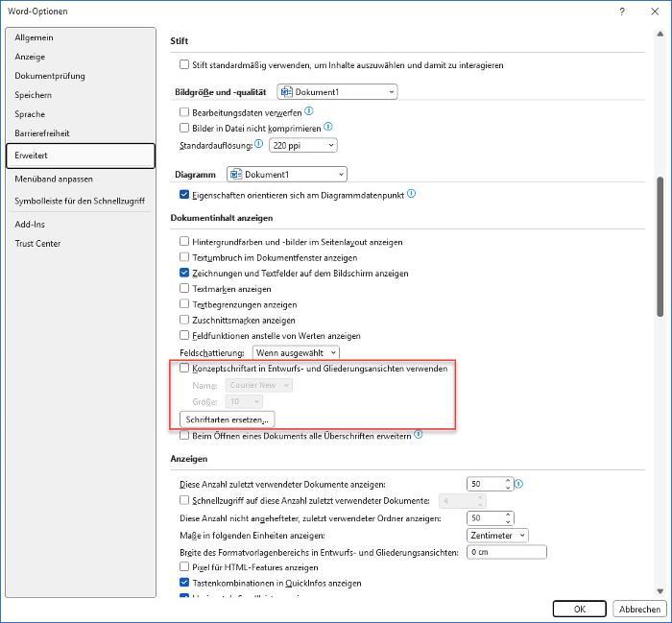The height and width of the screenshot is (623, 672).
Task: Open Feldschattierung Wenn ausgewählt dropdown
Action: [x=296, y=352]
